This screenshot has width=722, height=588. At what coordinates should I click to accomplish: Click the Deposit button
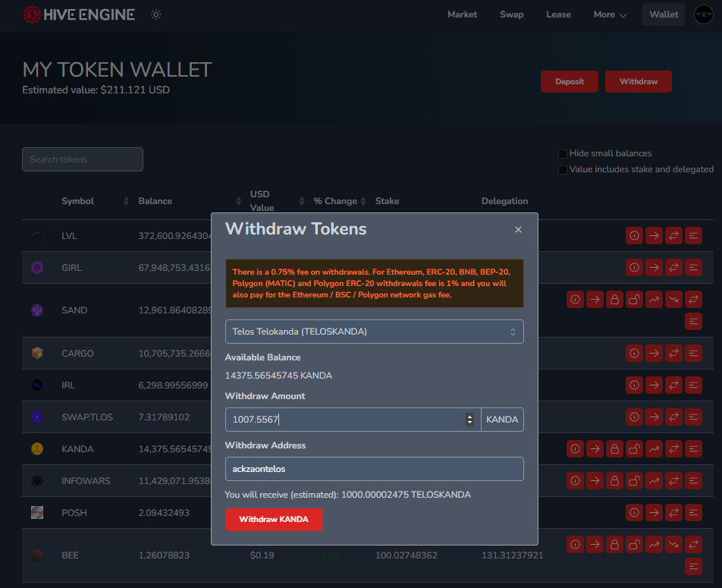point(569,82)
